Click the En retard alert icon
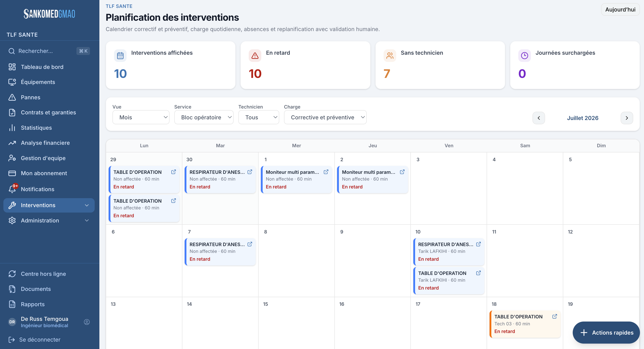This screenshot has height=349, width=644. click(255, 56)
